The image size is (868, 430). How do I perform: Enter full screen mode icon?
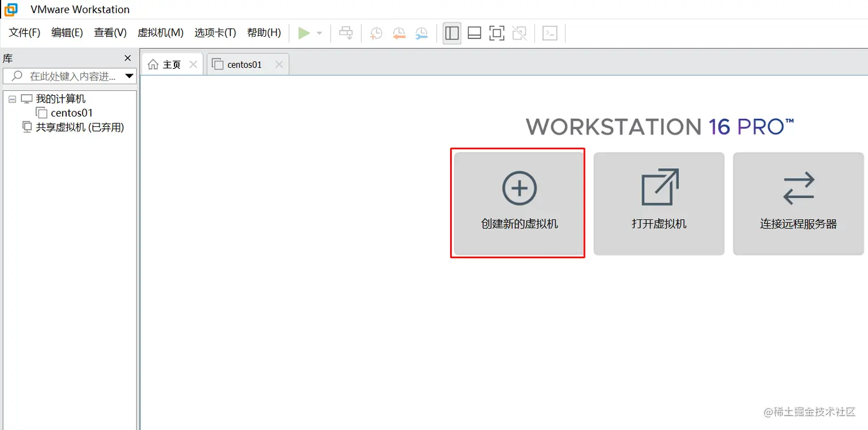click(497, 33)
